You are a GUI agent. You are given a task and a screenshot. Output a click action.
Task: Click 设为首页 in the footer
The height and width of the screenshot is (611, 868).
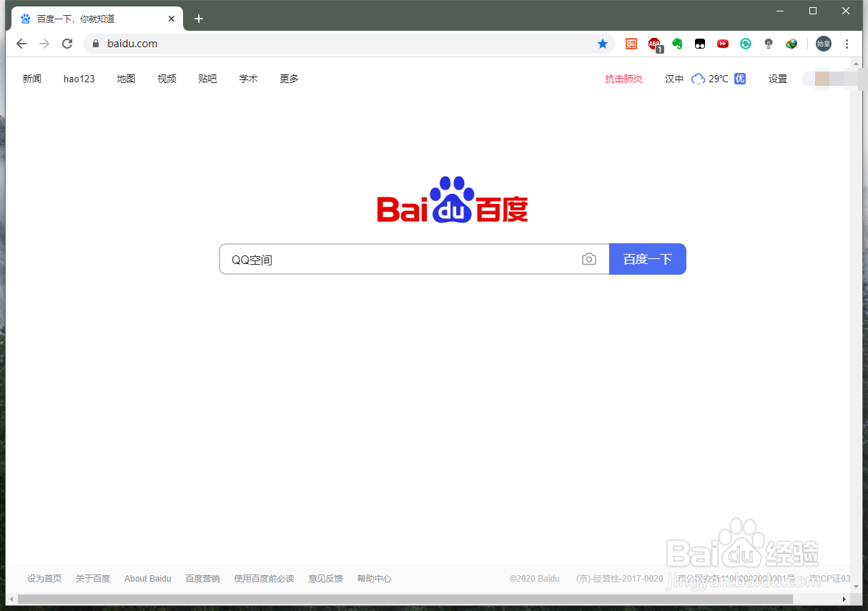44,578
